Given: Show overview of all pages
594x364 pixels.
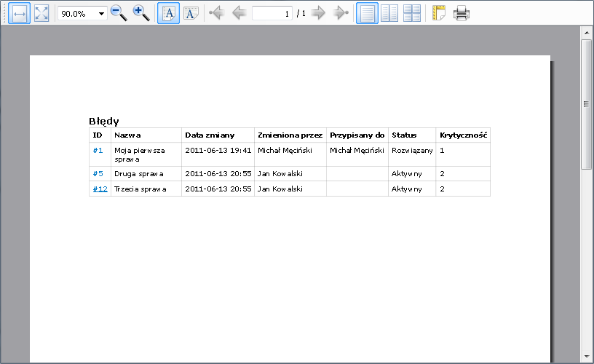Looking at the screenshot, I should tap(412, 13).
